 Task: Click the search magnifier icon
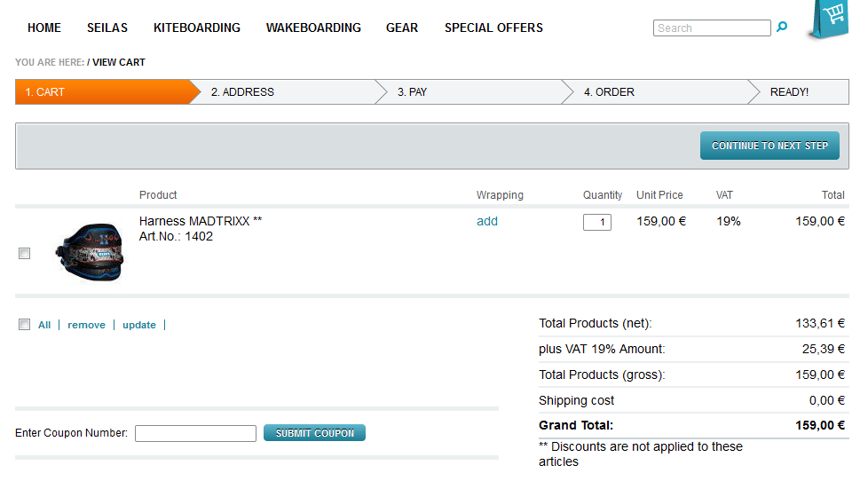click(x=782, y=28)
